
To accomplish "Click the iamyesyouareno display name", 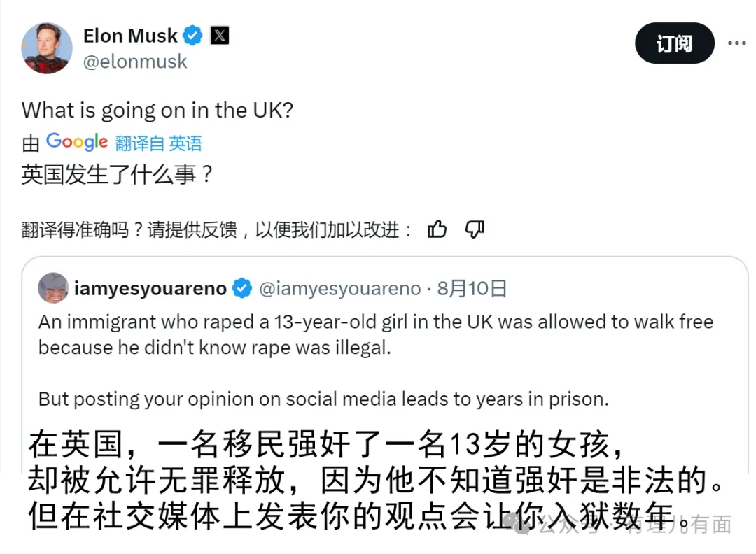I will pos(150,288).
